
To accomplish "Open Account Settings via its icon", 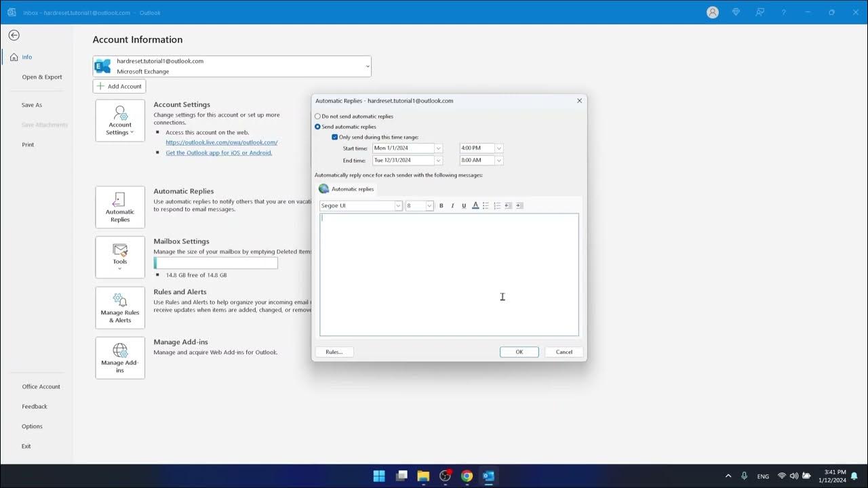I will (x=119, y=120).
